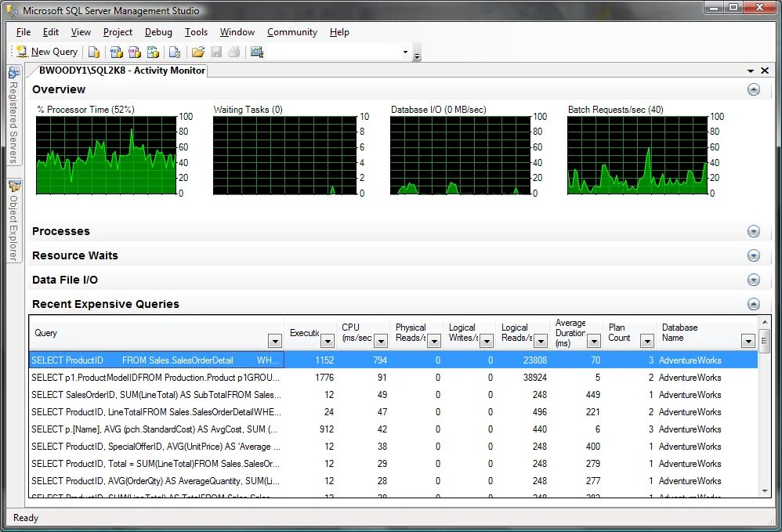Open the Help menu
The width and height of the screenshot is (782, 532).
(x=339, y=32)
